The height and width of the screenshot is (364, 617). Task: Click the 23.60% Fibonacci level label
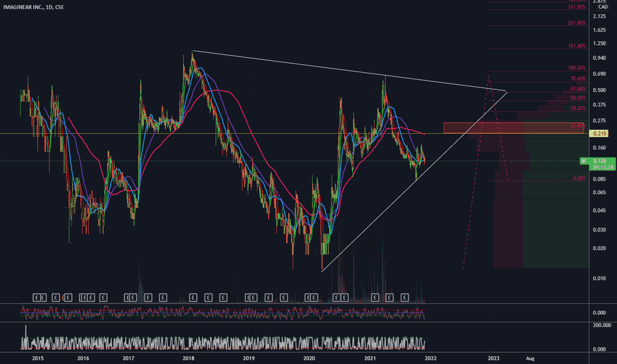(577, 126)
